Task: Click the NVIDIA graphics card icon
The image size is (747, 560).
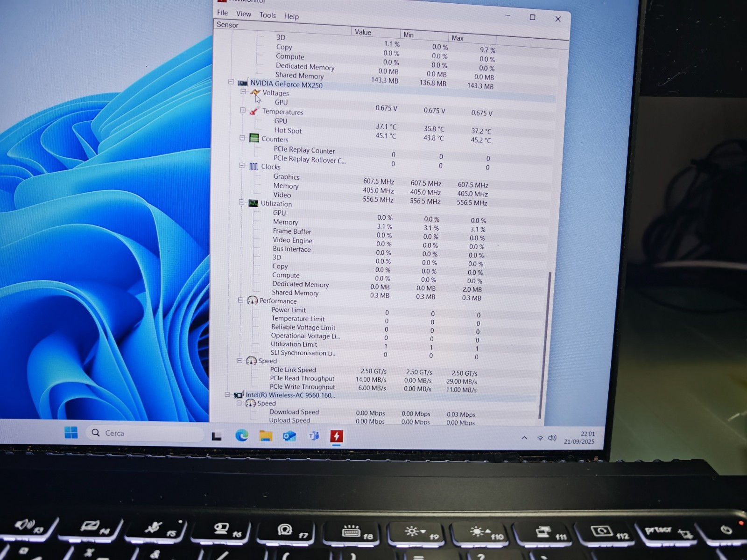Action: point(243,83)
